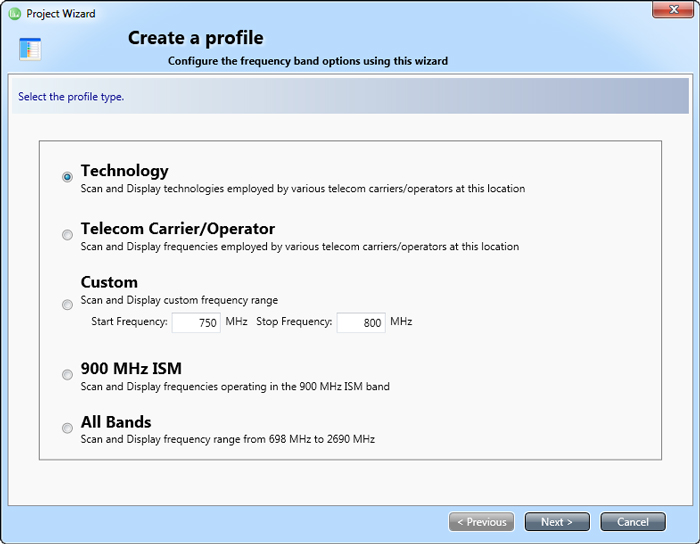Image resolution: width=700 pixels, height=544 pixels.
Task: Select the All Bands radio button
Action: 67,428
